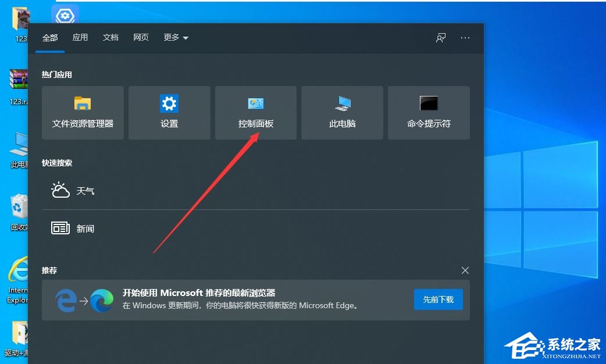Switch to the 应用 tab
This screenshot has width=606, height=364.
click(x=80, y=37)
